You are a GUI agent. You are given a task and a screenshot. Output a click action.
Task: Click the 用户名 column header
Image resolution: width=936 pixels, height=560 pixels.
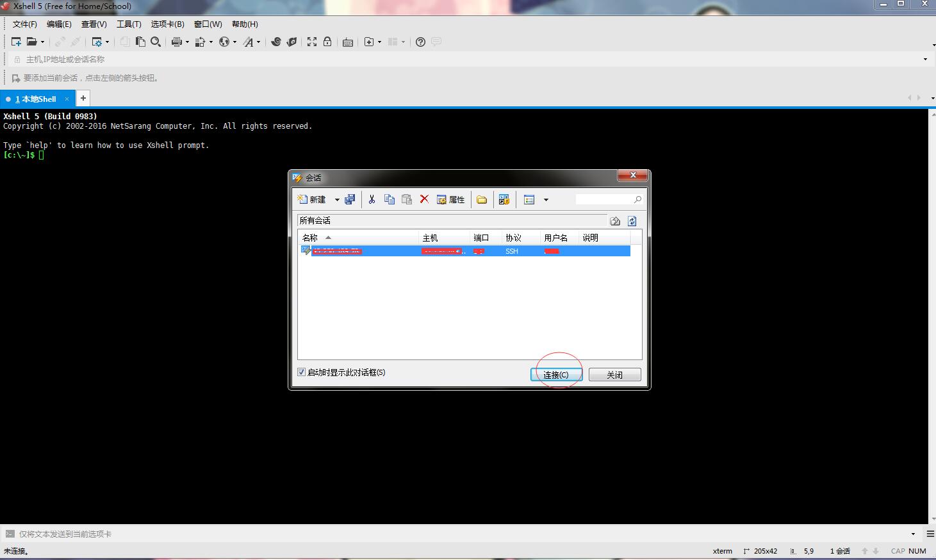[559, 238]
